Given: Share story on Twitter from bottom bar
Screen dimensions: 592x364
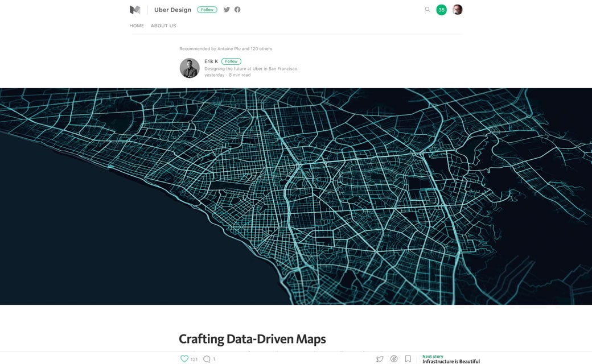Looking at the screenshot, I should click(380, 359).
